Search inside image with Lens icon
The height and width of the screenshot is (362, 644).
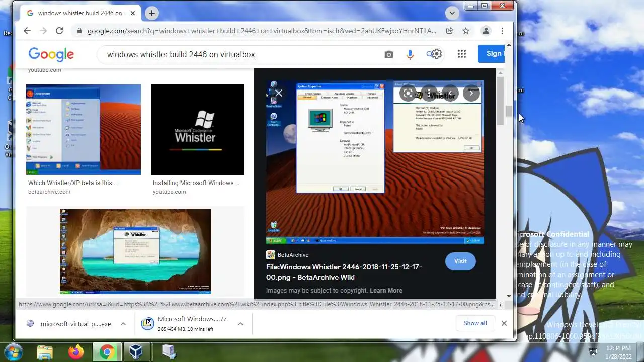click(408, 93)
